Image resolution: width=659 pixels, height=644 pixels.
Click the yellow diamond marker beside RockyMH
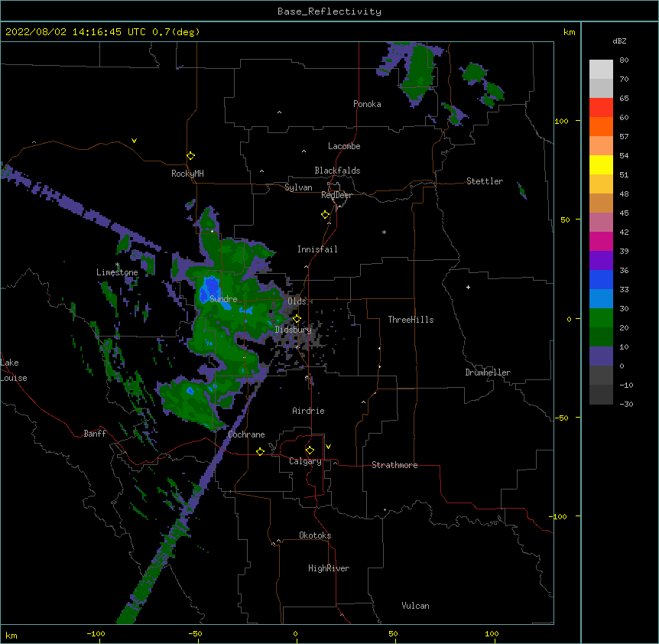click(191, 156)
